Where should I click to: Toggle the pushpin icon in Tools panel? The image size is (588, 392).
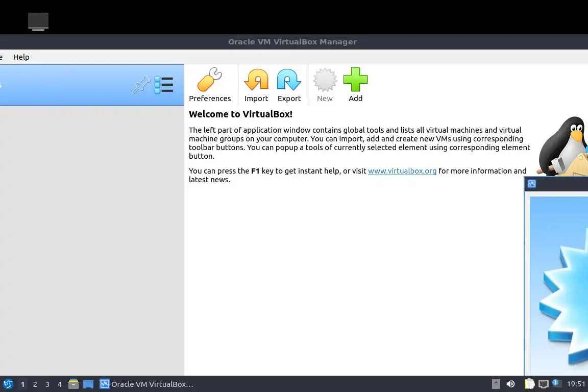pyautogui.click(x=141, y=85)
